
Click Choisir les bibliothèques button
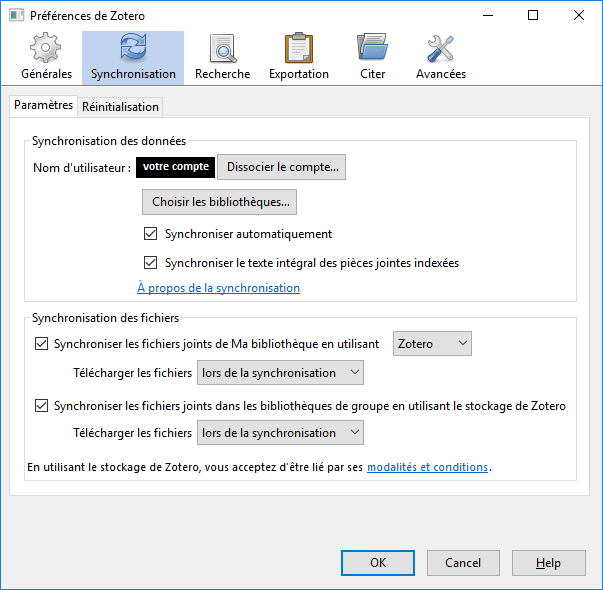(x=220, y=202)
